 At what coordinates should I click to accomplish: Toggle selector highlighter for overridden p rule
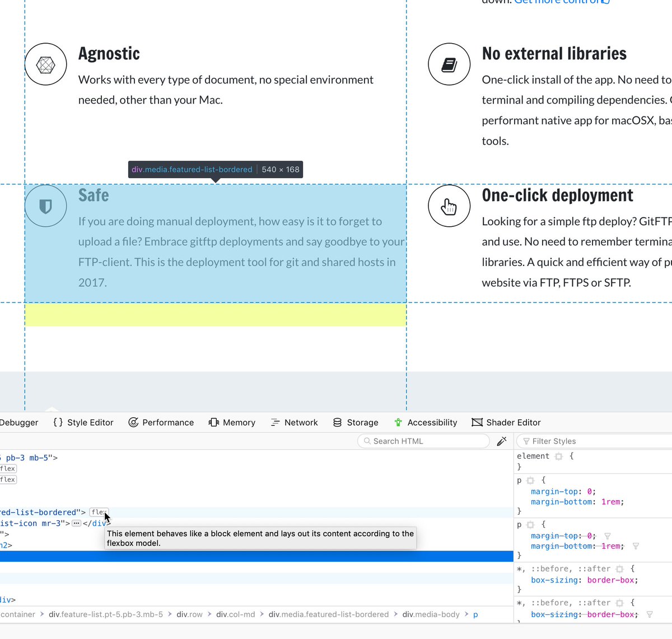tap(531, 525)
